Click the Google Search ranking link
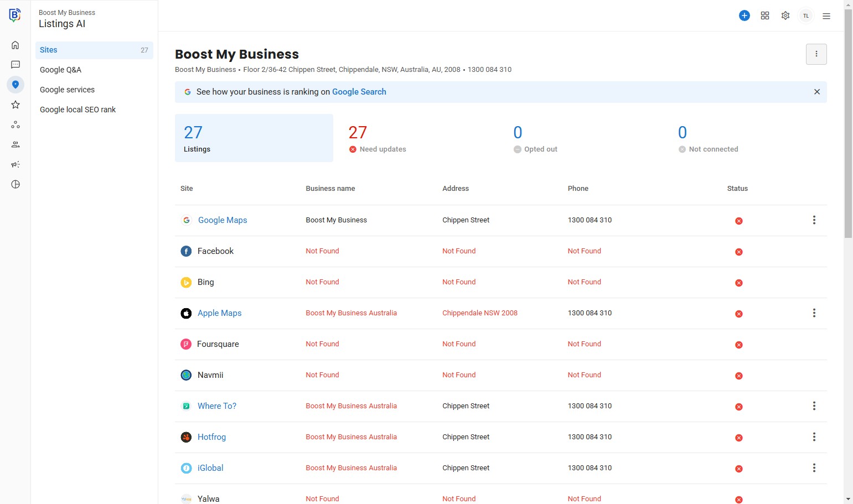The image size is (853, 504). pyautogui.click(x=359, y=92)
